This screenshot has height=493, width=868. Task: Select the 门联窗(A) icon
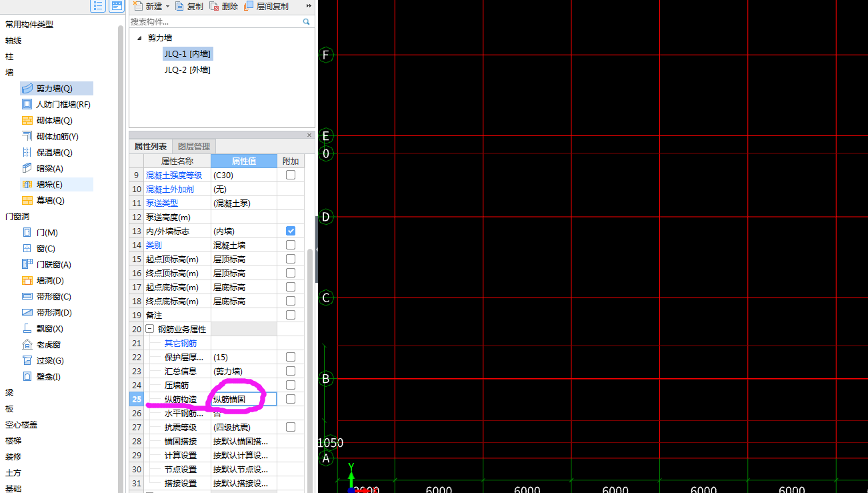[27, 264]
